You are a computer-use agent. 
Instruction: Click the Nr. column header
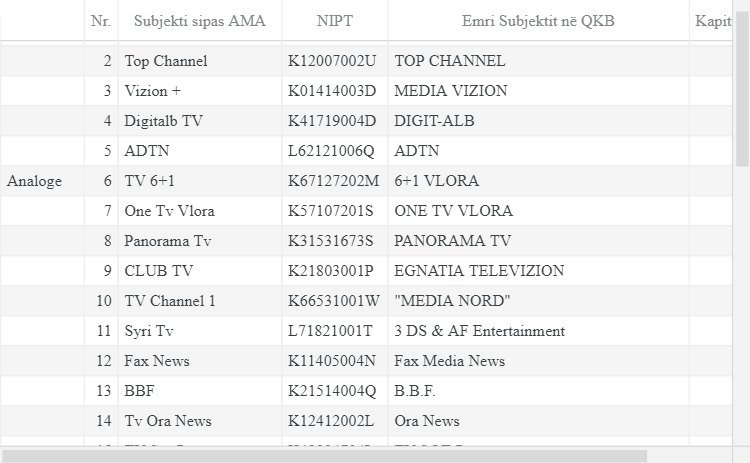tap(100, 21)
